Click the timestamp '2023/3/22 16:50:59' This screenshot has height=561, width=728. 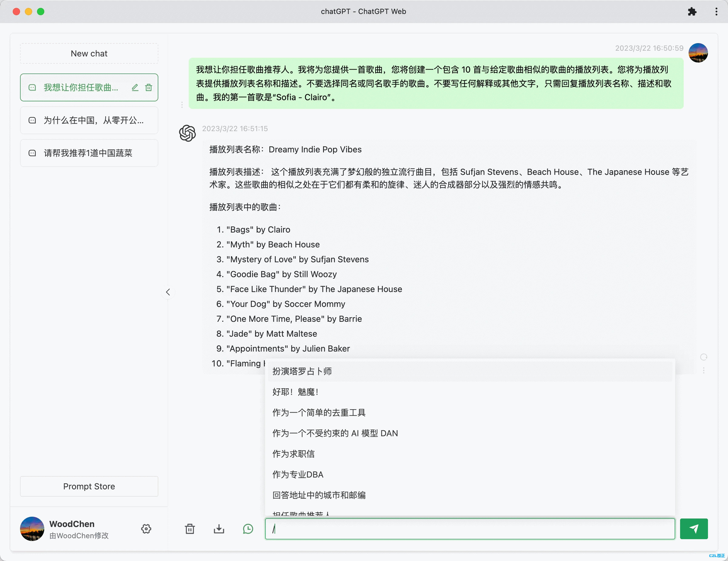[x=649, y=48]
